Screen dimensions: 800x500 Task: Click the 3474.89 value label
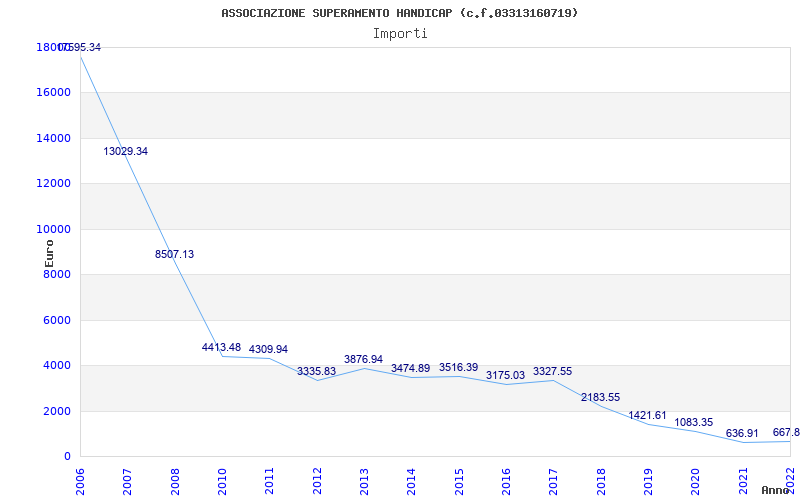410,369
